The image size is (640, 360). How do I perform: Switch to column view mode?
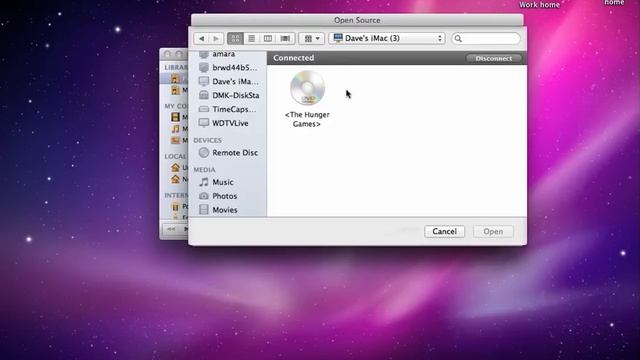[268, 38]
